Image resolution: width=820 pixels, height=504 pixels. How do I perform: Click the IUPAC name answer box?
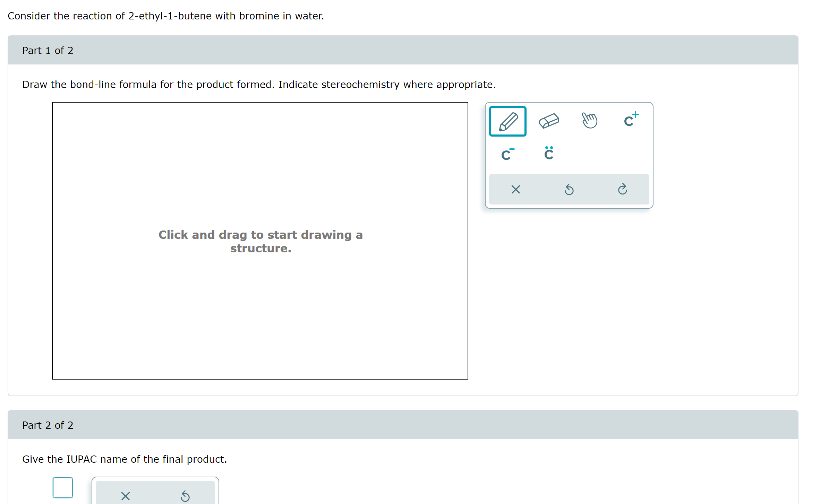(x=63, y=487)
